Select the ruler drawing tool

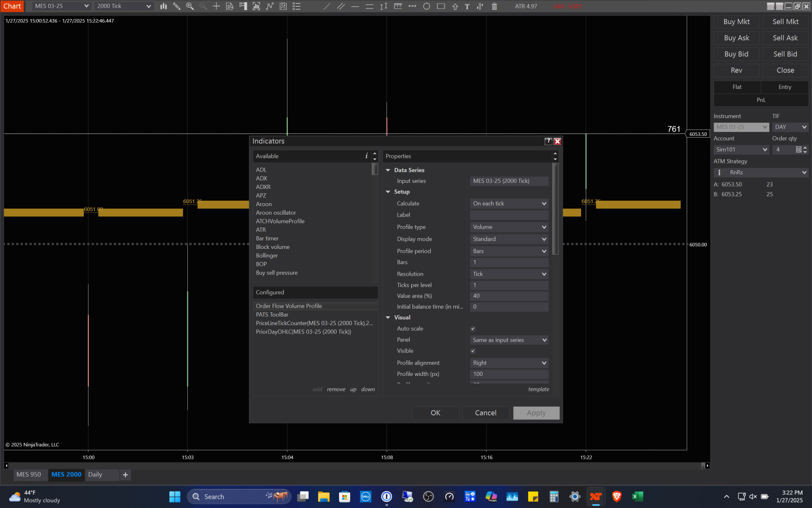click(x=398, y=6)
